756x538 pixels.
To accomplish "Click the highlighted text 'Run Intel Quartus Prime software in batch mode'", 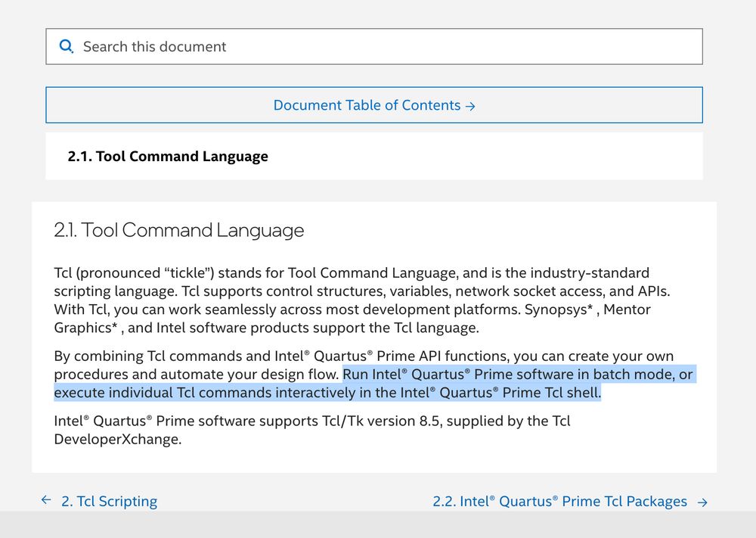I will tap(508, 375).
